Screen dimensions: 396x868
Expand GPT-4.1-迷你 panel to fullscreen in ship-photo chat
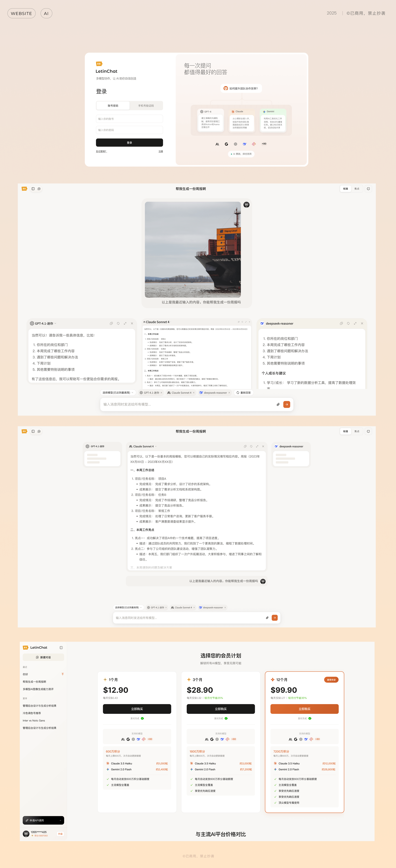coord(125,324)
